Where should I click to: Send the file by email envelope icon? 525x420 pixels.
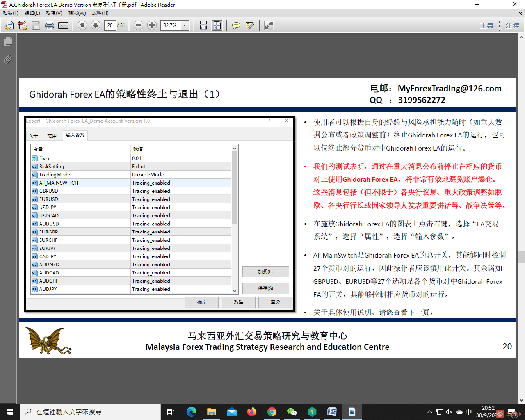click(x=63, y=25)
